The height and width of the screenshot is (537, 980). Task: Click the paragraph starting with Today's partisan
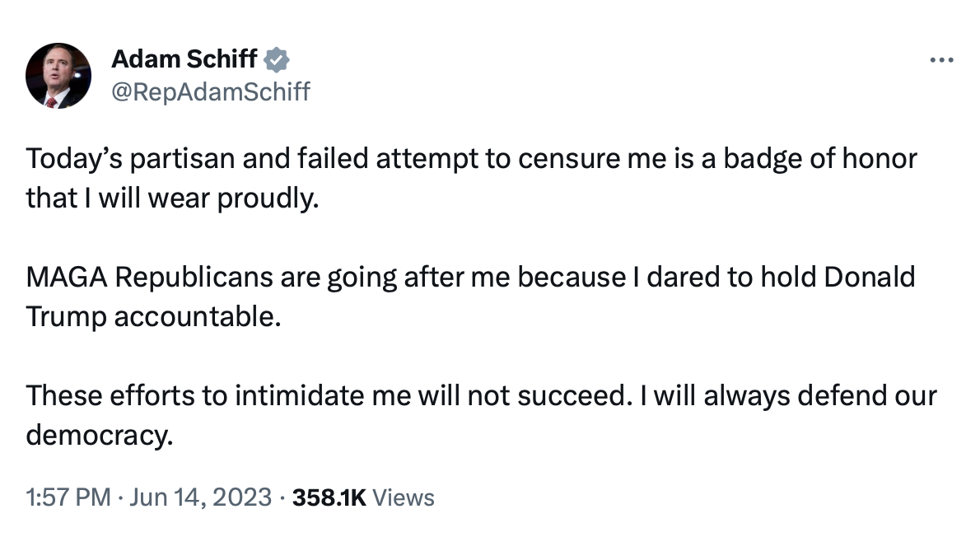[472, 178]
